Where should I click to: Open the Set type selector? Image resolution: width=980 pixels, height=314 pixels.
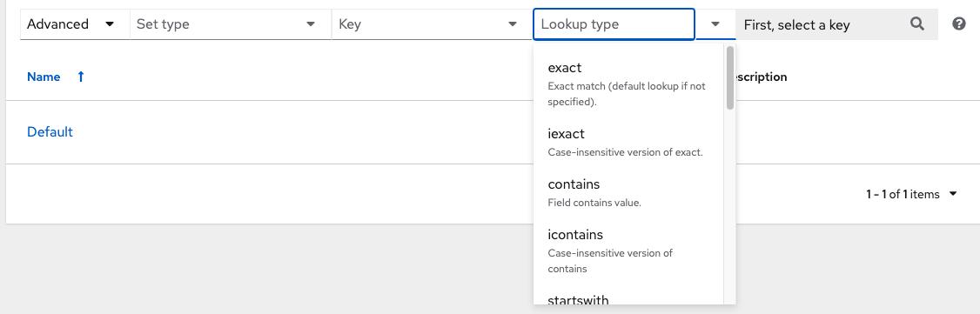point(231,24)
